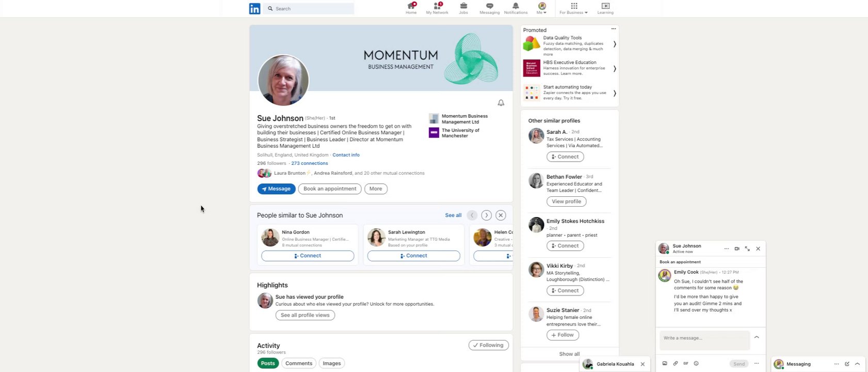Open the Contact info link

(x=346, y=155)
